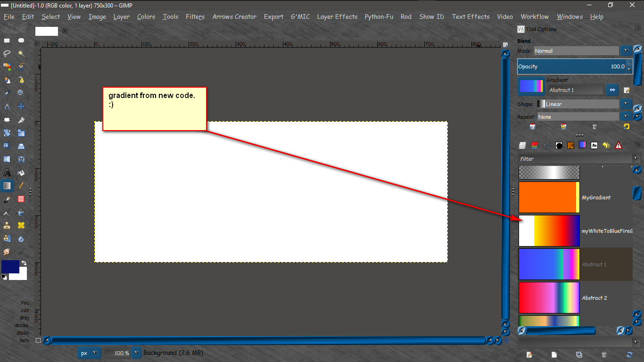Expand the Mode dropdown
The image size is (644, 362).
626,50
